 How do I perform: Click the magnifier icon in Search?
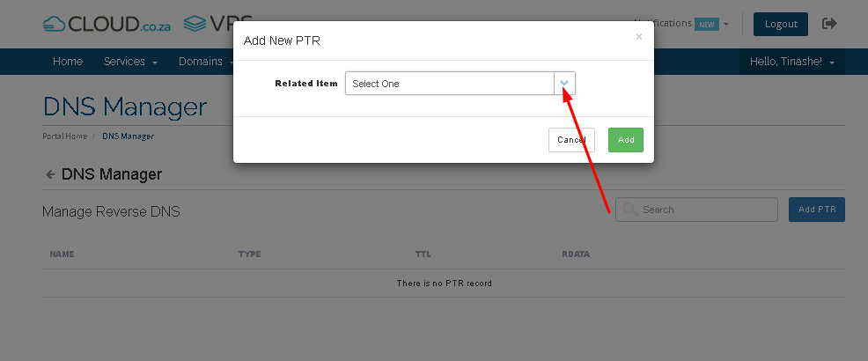point(630,210)
